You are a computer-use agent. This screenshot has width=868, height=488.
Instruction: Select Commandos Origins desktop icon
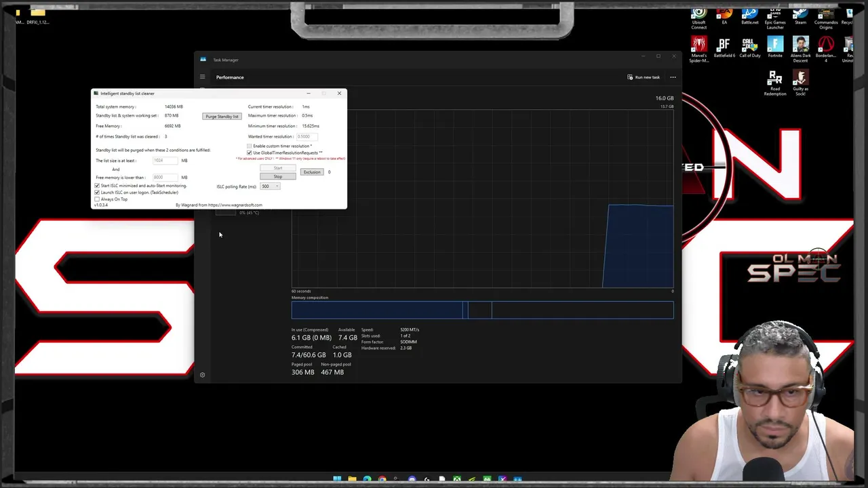pos(826,18)
